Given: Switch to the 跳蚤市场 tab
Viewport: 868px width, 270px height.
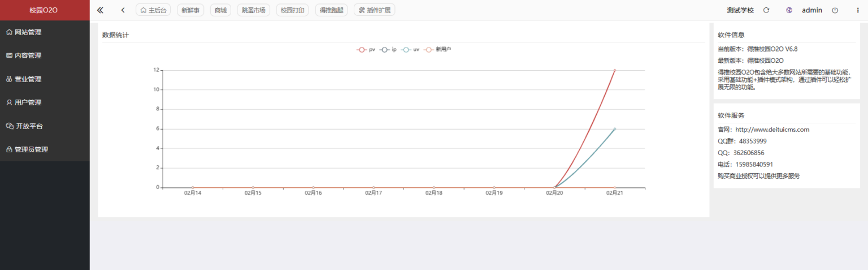Looking at the screenshot, I should 253,10.
